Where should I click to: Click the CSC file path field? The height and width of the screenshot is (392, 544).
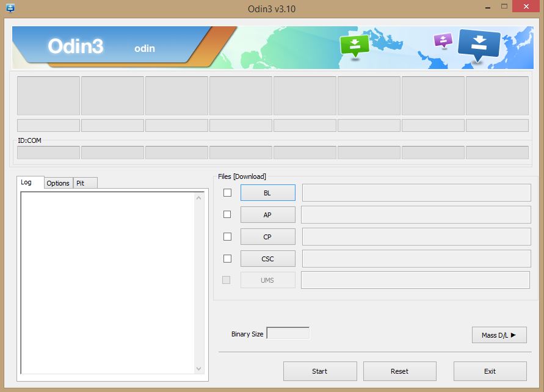click(x=416, y=258)
